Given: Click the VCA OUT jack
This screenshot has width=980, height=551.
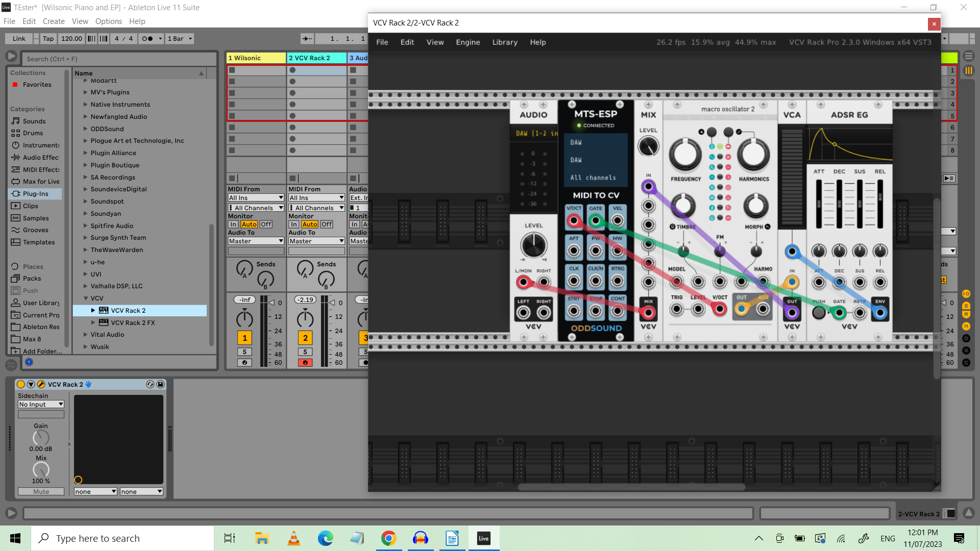Looking at the screenshot, I should (792, 312).
